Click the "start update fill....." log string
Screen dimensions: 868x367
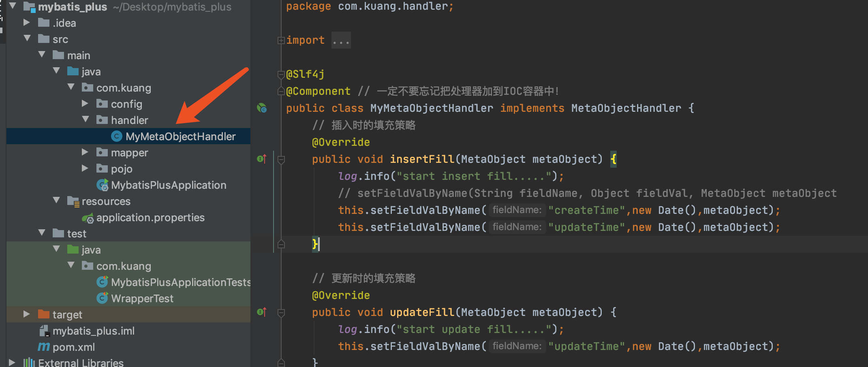click(474, 329)
